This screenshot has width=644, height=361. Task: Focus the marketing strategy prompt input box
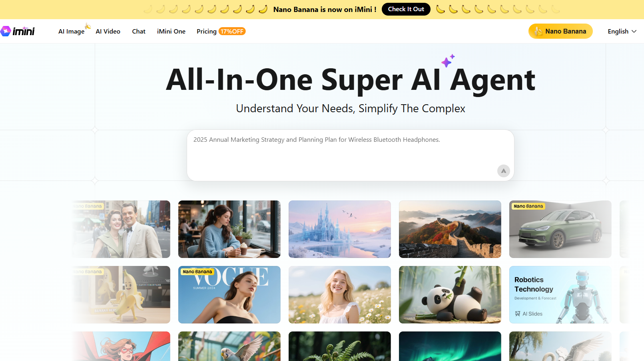pyautogui.click(x=351, y=155)
